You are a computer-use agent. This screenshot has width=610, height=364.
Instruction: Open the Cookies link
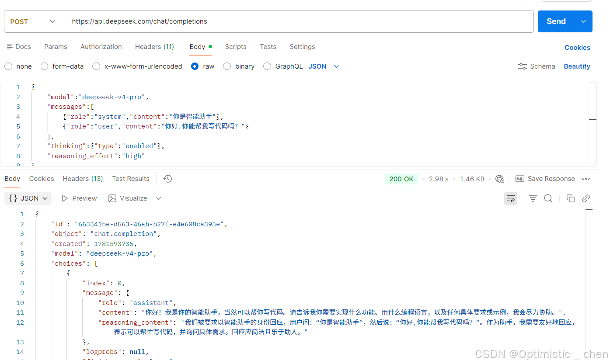tap(577, 48)
